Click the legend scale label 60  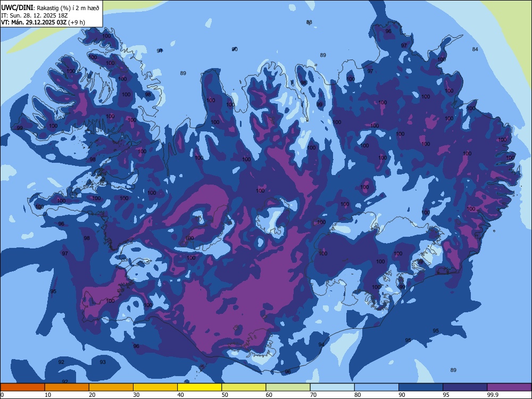tap(269, 395)
